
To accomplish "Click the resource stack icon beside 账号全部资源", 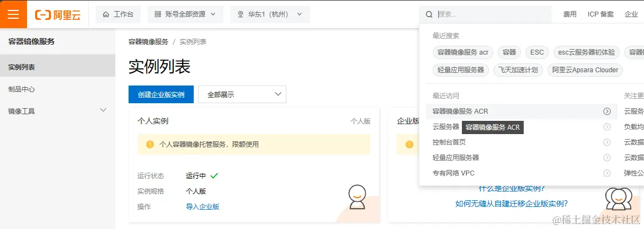I will coord(157,14).
